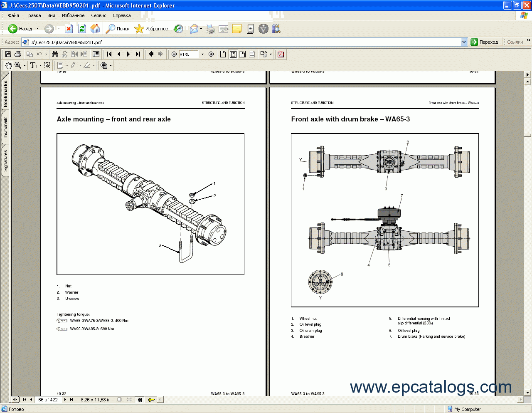The height and width of the screenshot is (413, 532).
Task: Go to IE home page
Action: click(x=95, y=29)
